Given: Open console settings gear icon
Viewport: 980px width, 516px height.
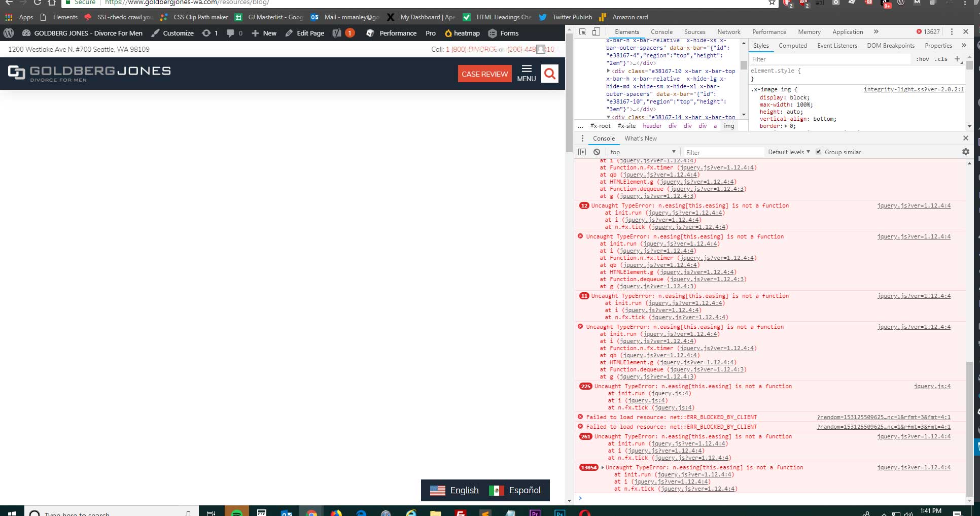Looking at the screenshot, I should pos(965,152).
